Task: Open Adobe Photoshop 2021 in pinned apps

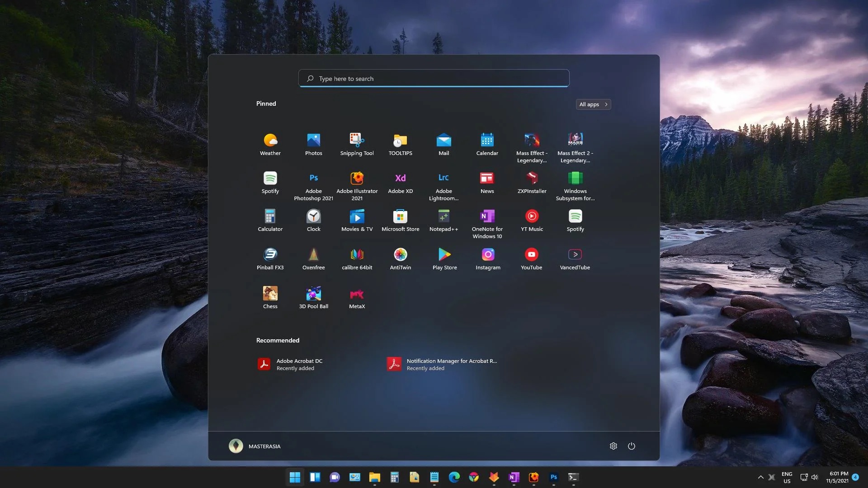Action: click(314, 186)
